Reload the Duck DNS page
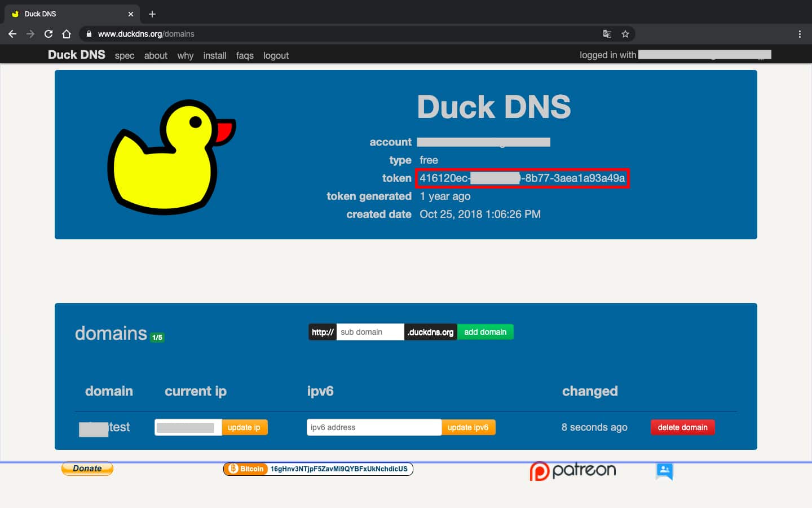The height and width of the screenshot is (508, 812). pyautogui.click(x=48, y=34)
